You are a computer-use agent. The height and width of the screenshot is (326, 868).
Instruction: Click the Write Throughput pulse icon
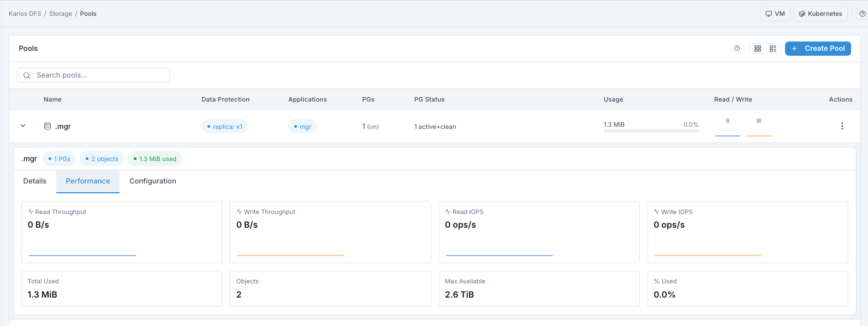coord(239,211)
